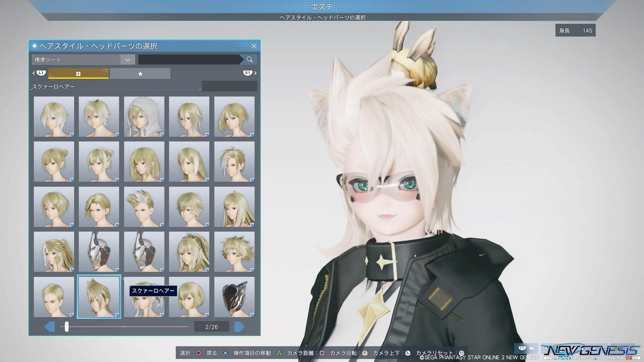Click the square カメラ距離 icon
Image resolution: width=644 pixels, height=362 pixels.
322,353
